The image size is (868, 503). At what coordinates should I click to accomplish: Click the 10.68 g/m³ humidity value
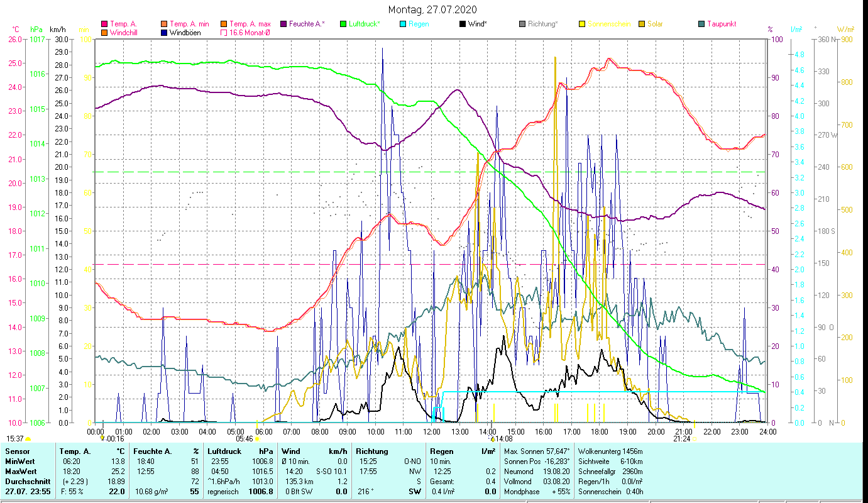(x=151, y=492)
